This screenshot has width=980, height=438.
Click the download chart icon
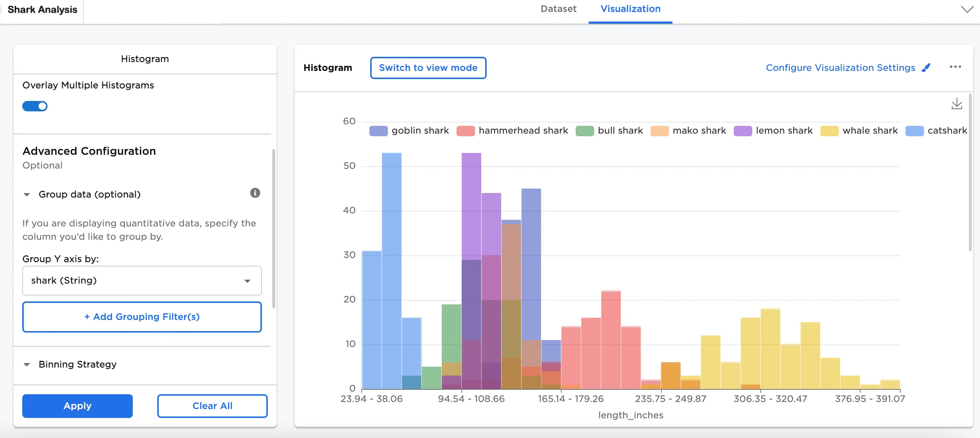[x=956, y=104]
